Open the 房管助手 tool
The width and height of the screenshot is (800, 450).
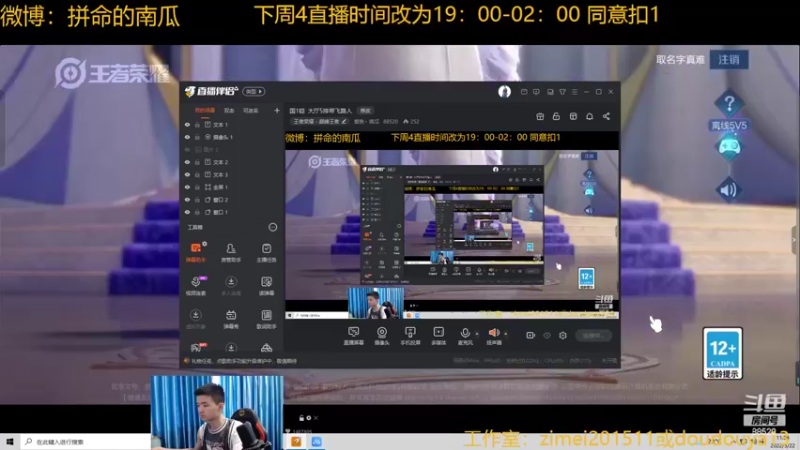(231, 252)
